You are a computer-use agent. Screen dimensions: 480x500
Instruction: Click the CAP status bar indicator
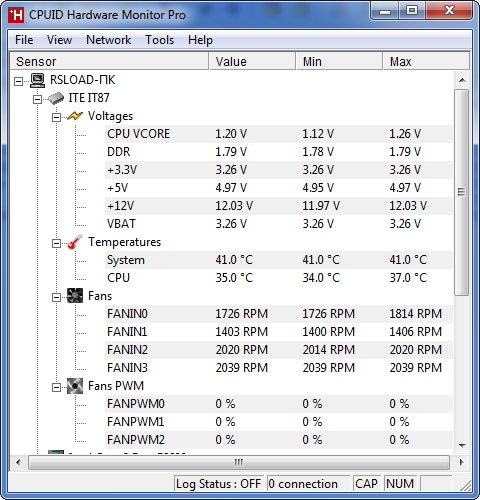(366, 484)
